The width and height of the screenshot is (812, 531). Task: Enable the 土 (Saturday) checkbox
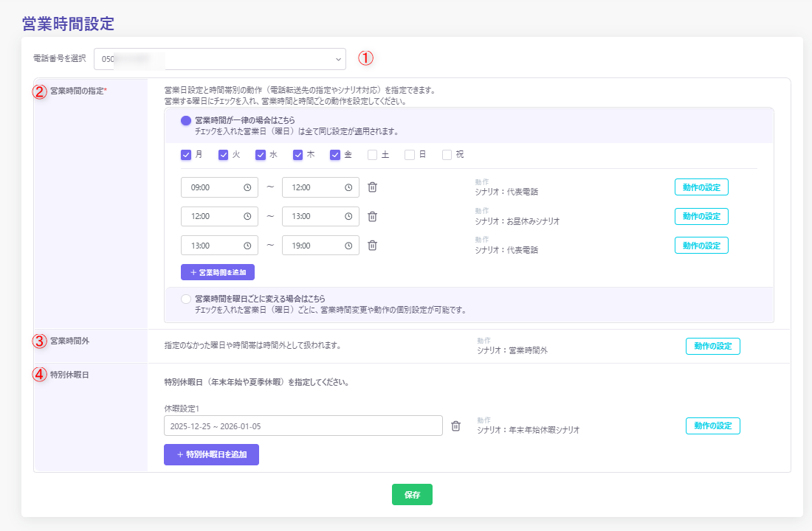372,155
